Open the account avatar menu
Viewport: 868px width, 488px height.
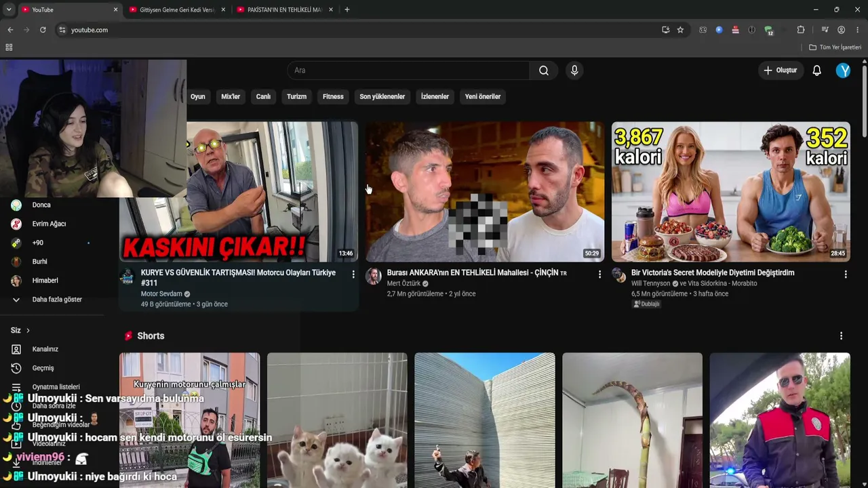pyautogui.click(x=843, y=70)
